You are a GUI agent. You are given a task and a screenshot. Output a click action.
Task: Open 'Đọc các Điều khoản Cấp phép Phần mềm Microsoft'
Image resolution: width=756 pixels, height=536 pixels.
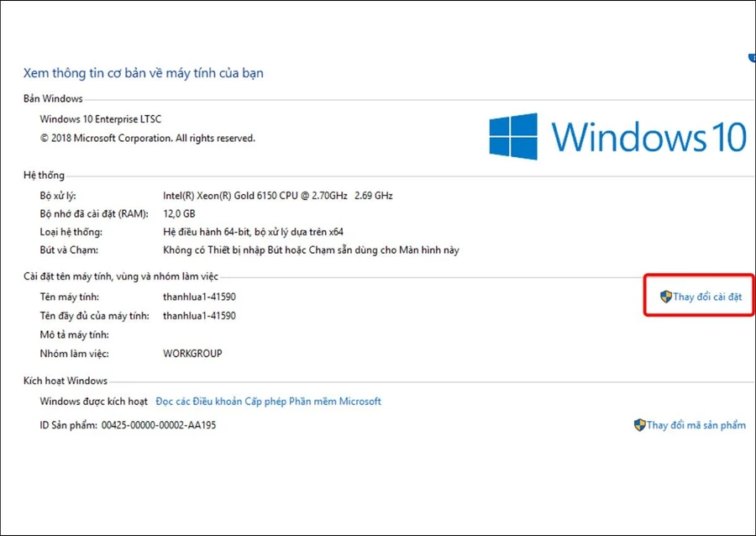tap(268, 402)
